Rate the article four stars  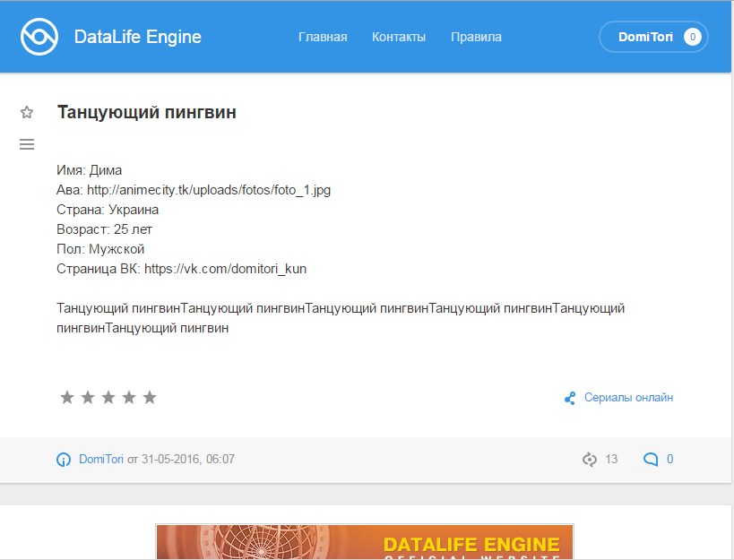[x=129, y=397]
